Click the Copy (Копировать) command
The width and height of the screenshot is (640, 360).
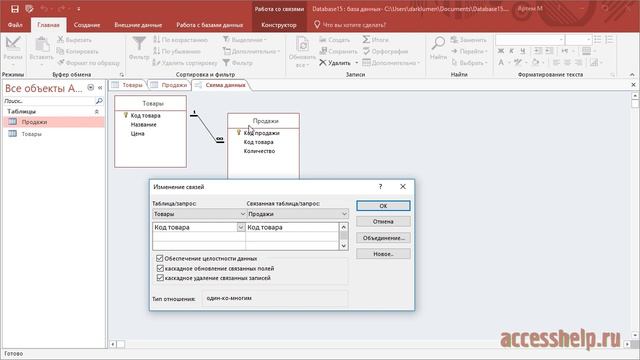click(x=77, y=51)
